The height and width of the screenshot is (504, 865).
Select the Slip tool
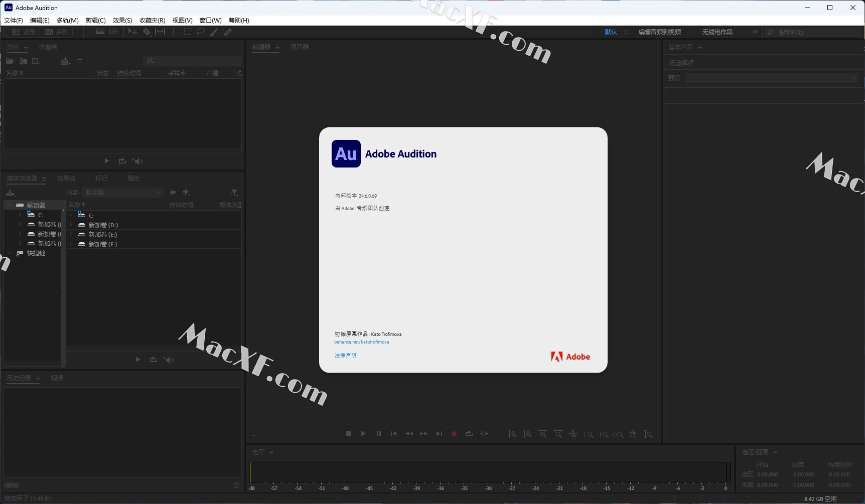pos(160,32)
